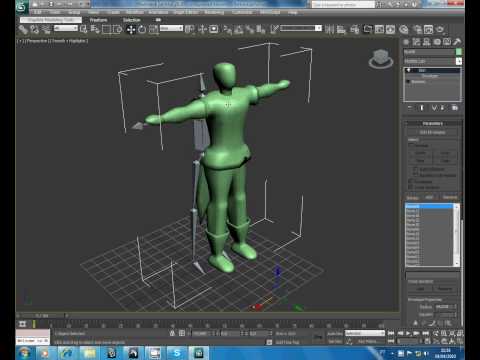
Task: Open the Manage Layers dialog
Action: (355, 30)
